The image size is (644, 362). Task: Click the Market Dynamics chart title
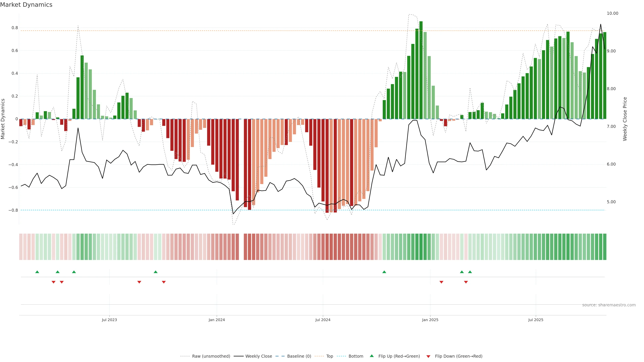26,5
